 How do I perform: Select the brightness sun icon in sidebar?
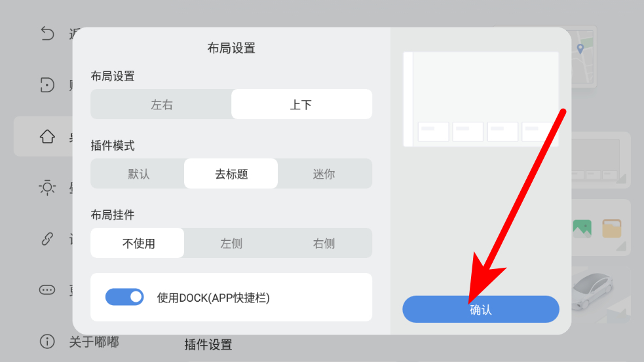47,188
